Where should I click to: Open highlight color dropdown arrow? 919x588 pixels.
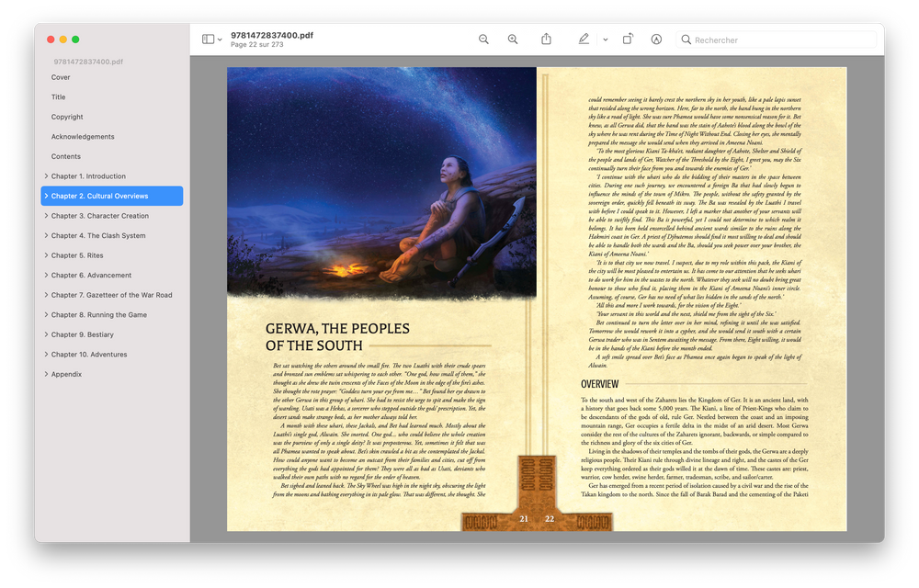(x=605, y=40)
